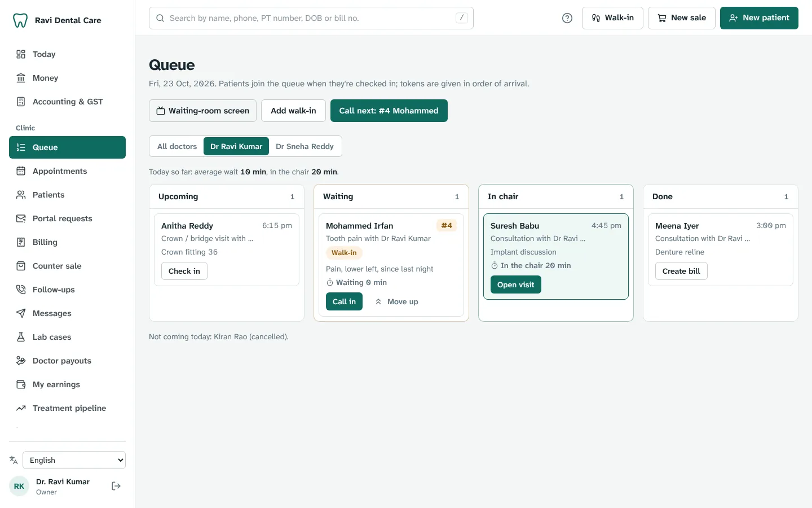Click the log out icon beside Dr. Ravi Kumar
Screen dimensions: 812x508
tap(116, 486)
